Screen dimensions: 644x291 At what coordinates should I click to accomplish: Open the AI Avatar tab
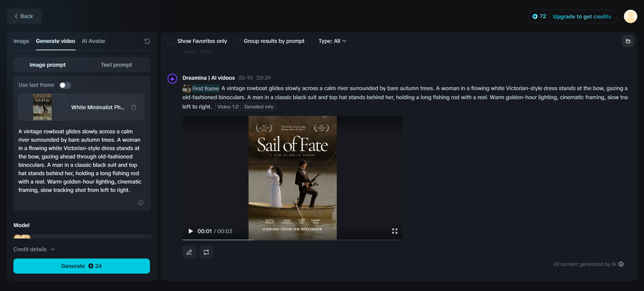point(94,41)
